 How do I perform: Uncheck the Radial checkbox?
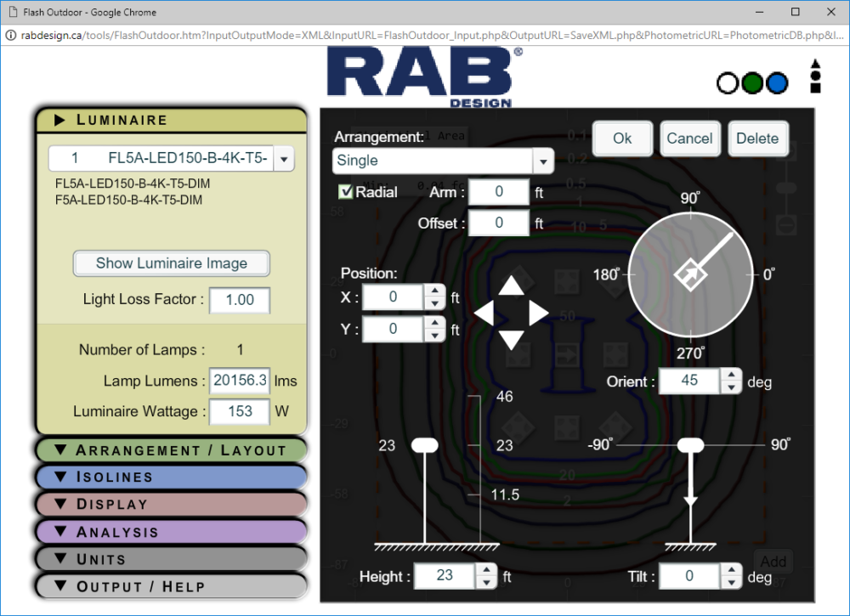tap(345, 192)
